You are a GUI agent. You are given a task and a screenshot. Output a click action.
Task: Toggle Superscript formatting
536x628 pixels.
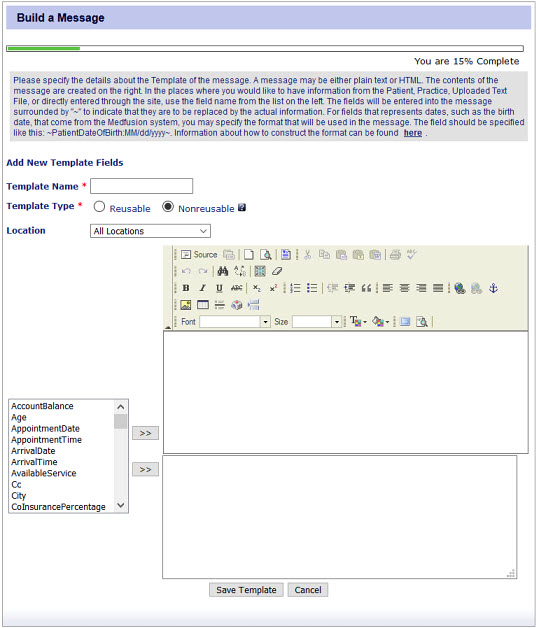(x=273, y=288)
